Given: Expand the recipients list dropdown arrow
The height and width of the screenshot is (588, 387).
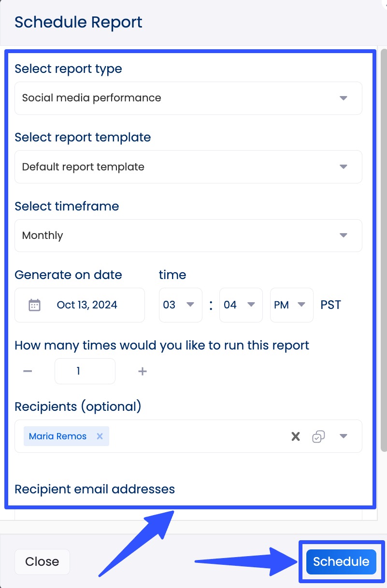Looking at the screenshot, I should 344,436.
